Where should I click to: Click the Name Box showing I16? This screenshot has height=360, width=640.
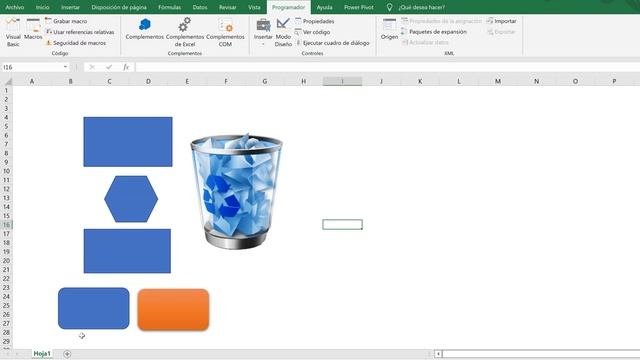click(31, 67)
